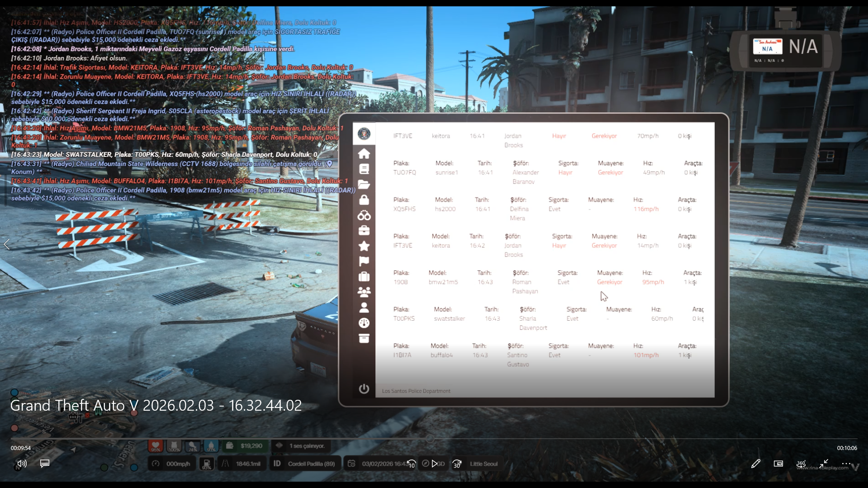Screen dimensions: 868x488
Task: Play the paused video
Action: point(434,464)
